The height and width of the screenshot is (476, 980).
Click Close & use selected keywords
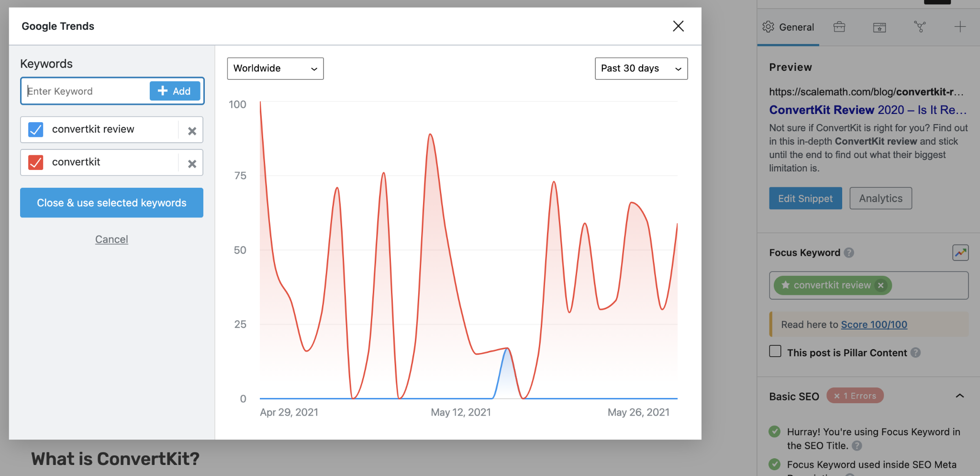coord(111,203)
